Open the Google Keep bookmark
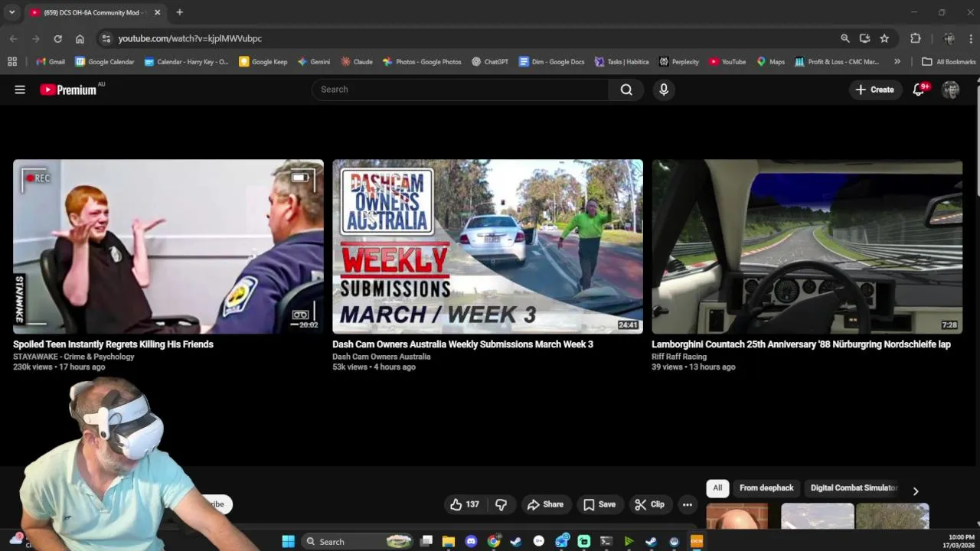The height and width of the screenshot is (551, 980). (x=263, y=61)
